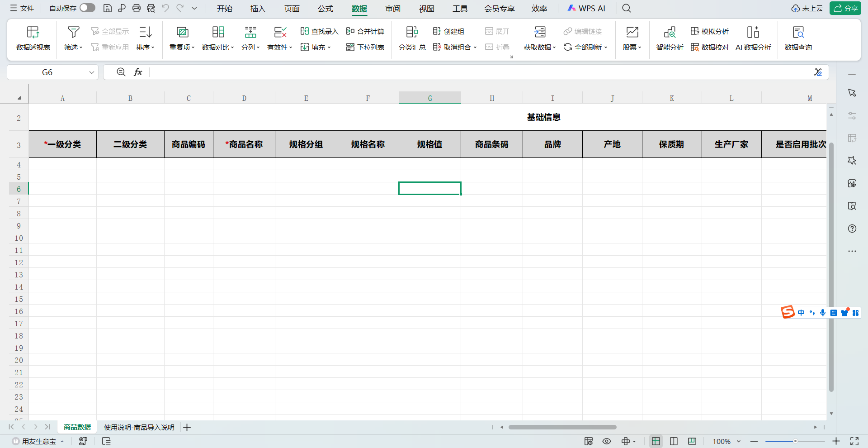Screen dimensions: 868x448
Task: Open the 数据透视表 pivot table tool
Action: click(33, 38)
